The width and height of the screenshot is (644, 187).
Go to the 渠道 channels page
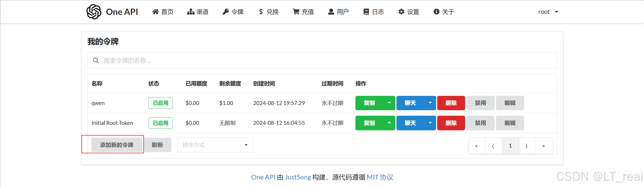(x=198, y=12)
